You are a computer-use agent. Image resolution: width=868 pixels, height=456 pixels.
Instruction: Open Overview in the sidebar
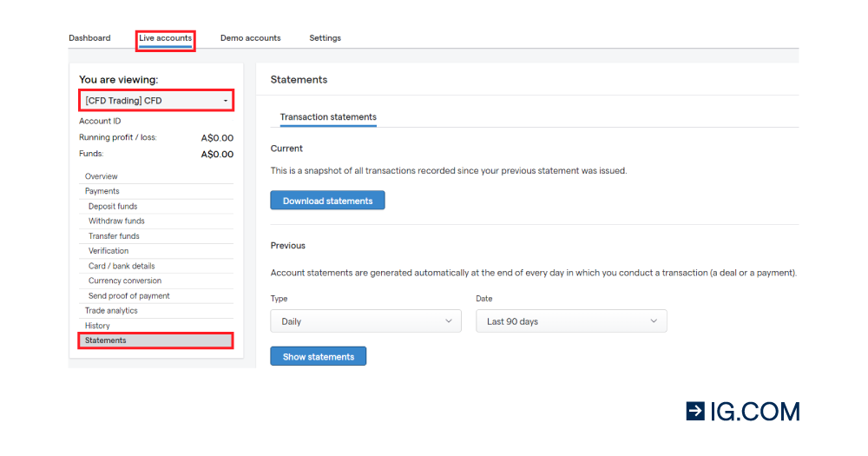(102, 176)
